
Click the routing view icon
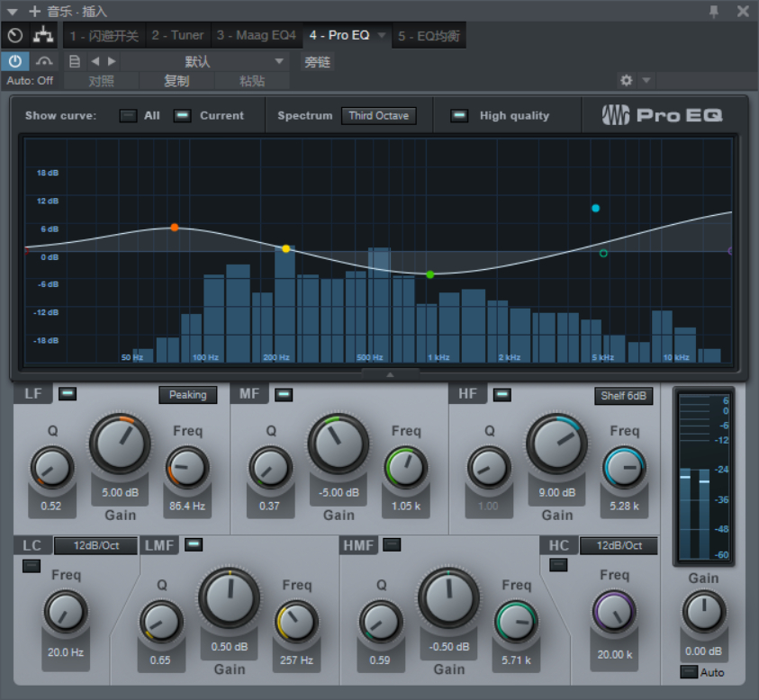[x=42, y=36]
